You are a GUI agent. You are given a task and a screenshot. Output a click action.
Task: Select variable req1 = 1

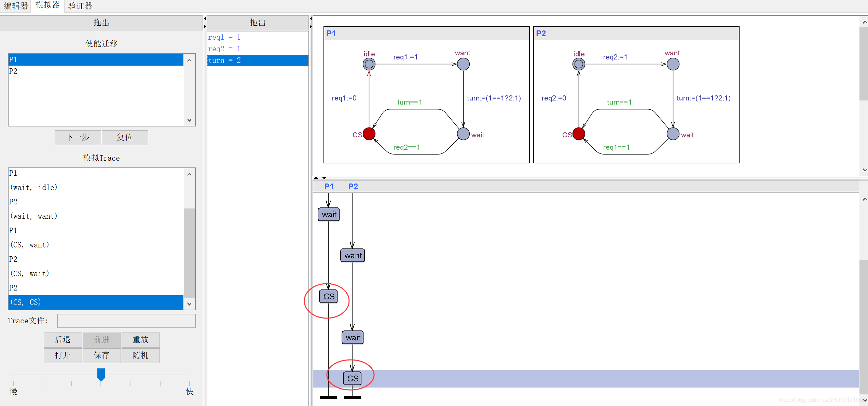point(258,37)
